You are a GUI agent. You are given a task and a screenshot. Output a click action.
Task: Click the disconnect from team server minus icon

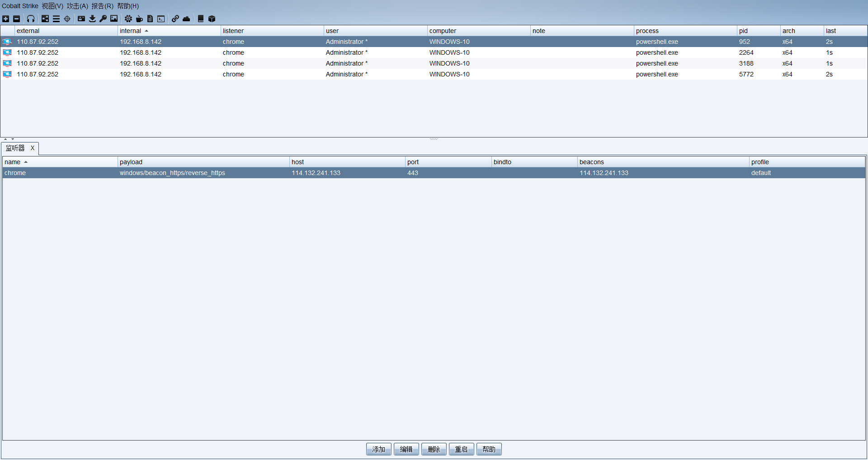tap(17, 19)
